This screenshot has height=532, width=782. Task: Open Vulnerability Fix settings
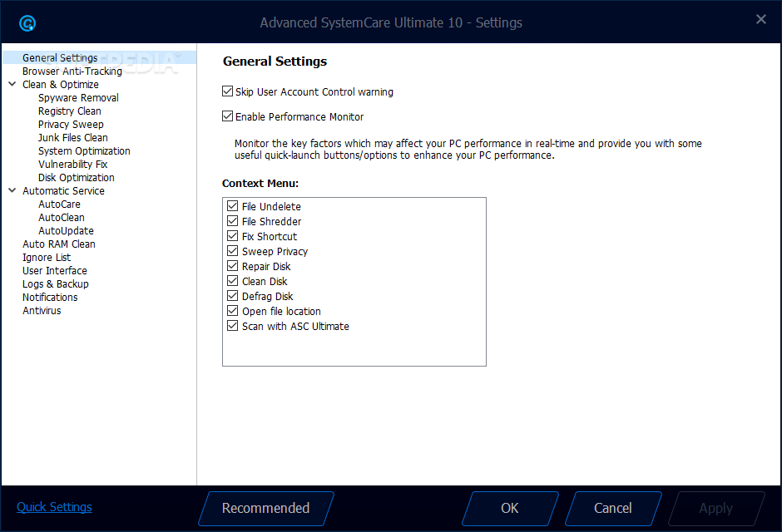tap(73, 165)
